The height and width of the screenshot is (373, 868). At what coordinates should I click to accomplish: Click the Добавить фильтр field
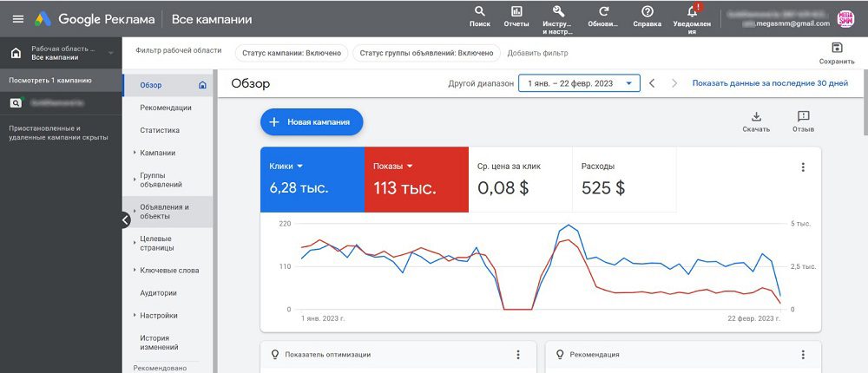(x=537, y=53)
